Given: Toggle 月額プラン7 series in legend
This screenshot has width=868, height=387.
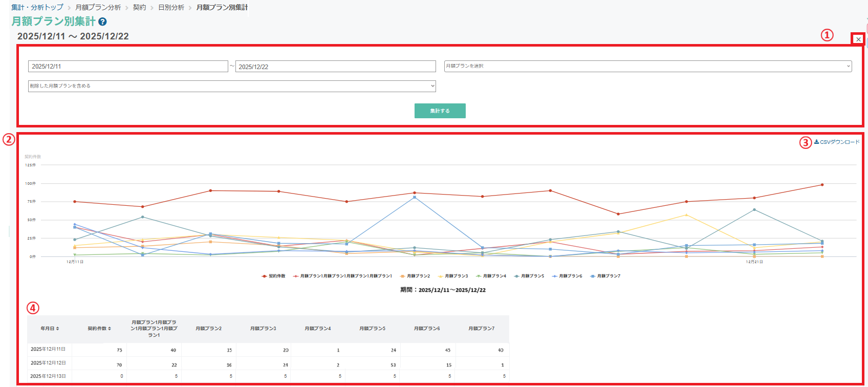Looking at the screenshot, I should click(x=605, y=276).
